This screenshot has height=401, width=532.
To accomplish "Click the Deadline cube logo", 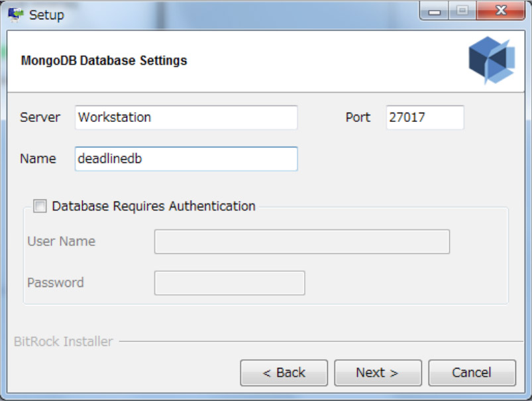I will pos(491,60).
